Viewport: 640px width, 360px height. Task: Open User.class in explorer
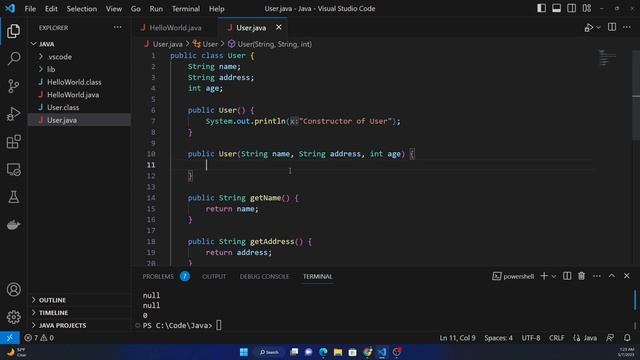tap(79, 107)
